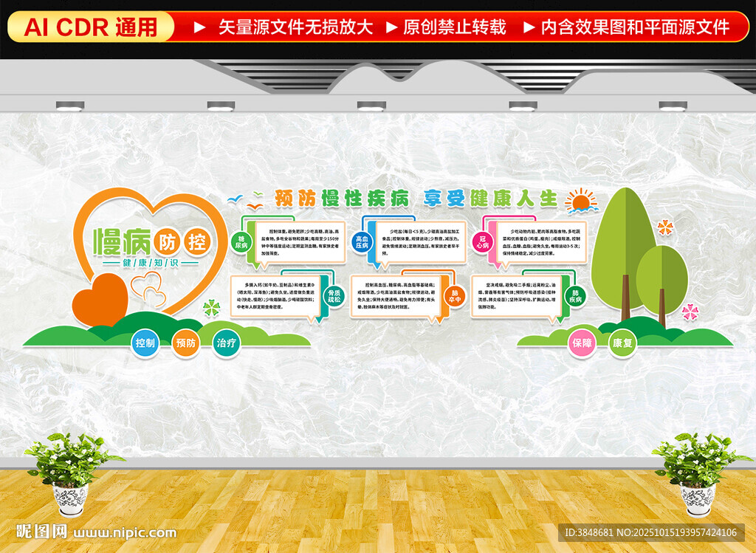
Task: Click the orange "防" circle
Action: coord(167,242)
